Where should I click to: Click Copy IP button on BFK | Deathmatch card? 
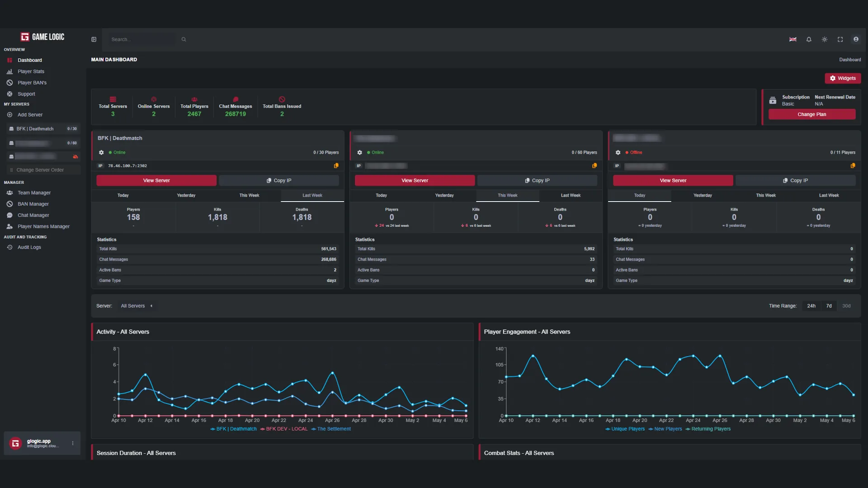(x=279, y=181)
